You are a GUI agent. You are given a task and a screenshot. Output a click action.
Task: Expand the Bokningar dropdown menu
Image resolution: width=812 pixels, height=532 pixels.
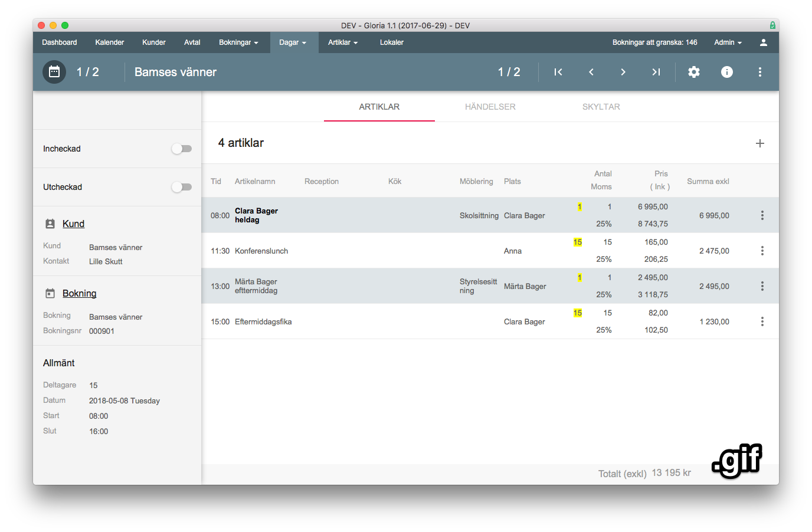[238, 42]
